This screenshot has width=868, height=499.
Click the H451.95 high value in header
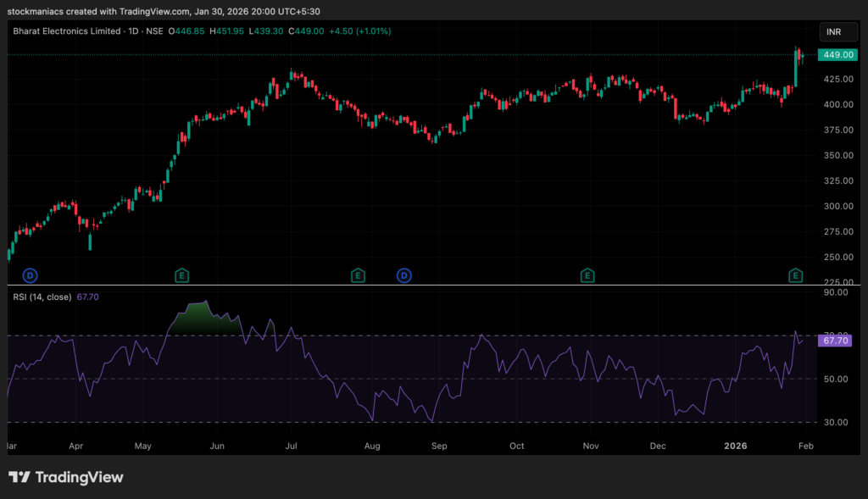226,31
